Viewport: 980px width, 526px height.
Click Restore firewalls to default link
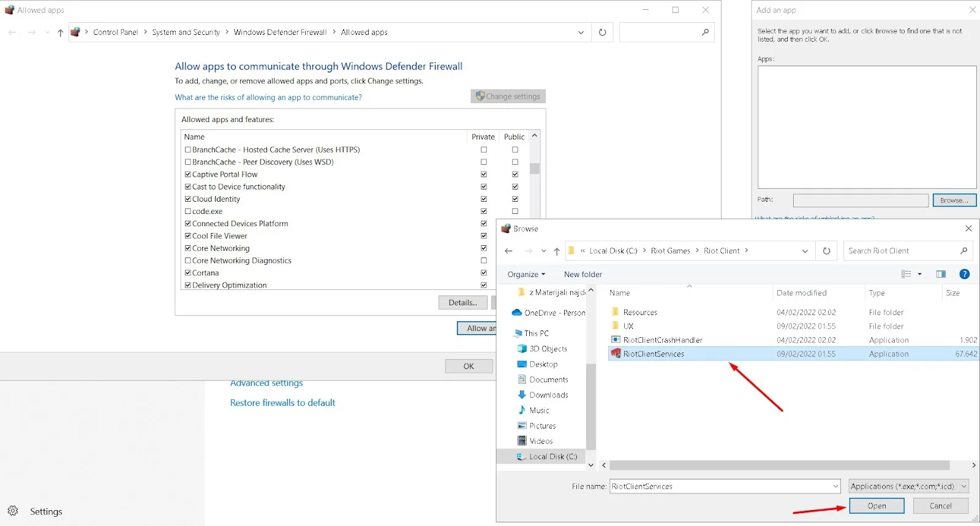click(x=282, y=403)
